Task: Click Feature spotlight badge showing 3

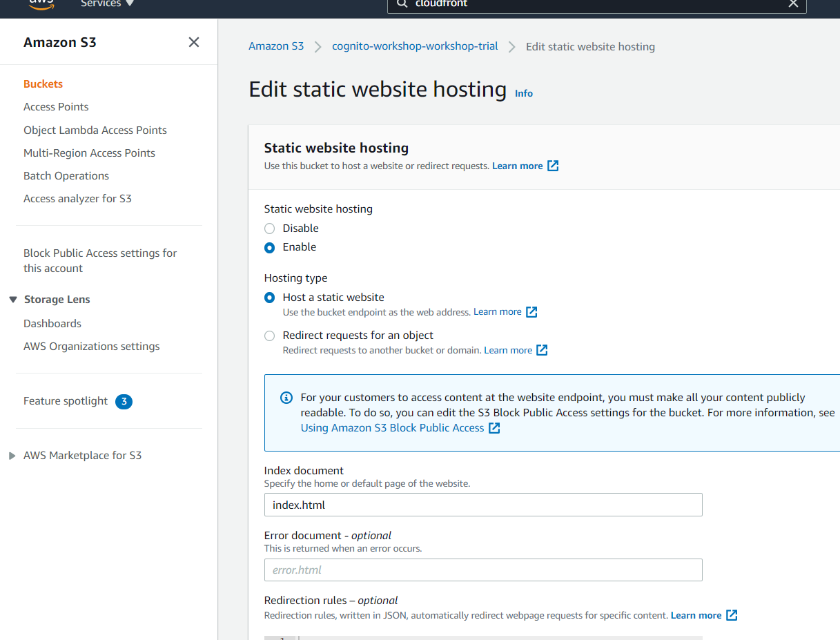Action: click(x=124, y=401)
